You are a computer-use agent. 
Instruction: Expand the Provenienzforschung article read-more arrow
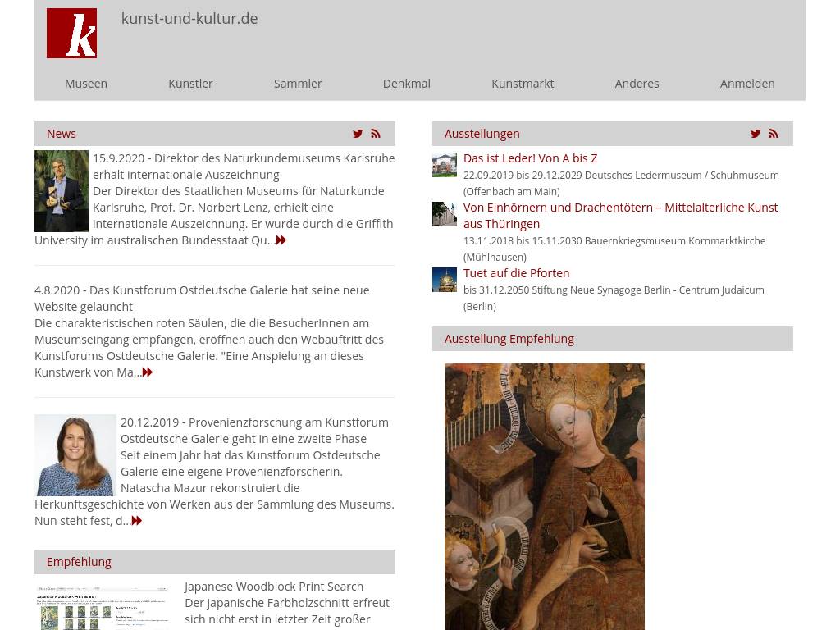point(137,521)
